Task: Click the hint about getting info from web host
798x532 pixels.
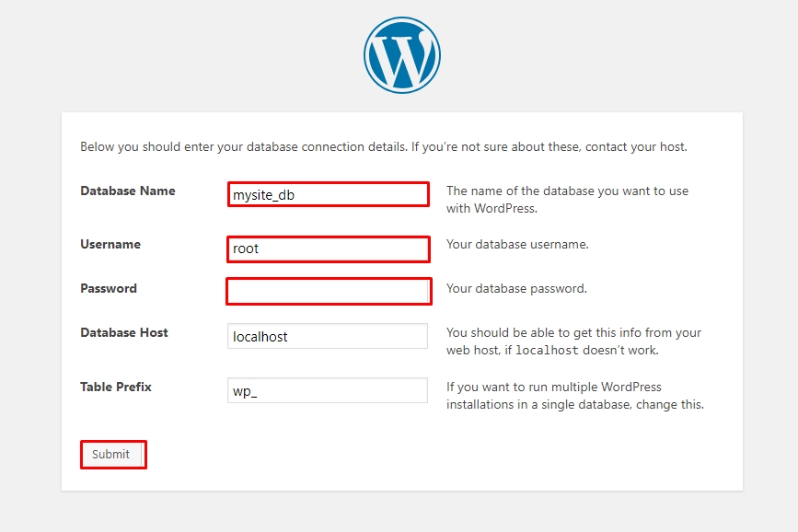Action: tap(573, 341)
